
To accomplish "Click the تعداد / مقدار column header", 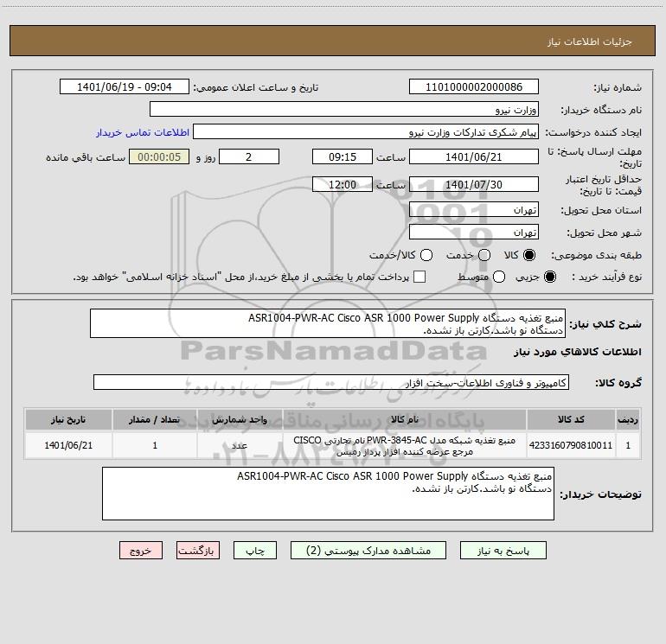I will (x=155, y=419).
